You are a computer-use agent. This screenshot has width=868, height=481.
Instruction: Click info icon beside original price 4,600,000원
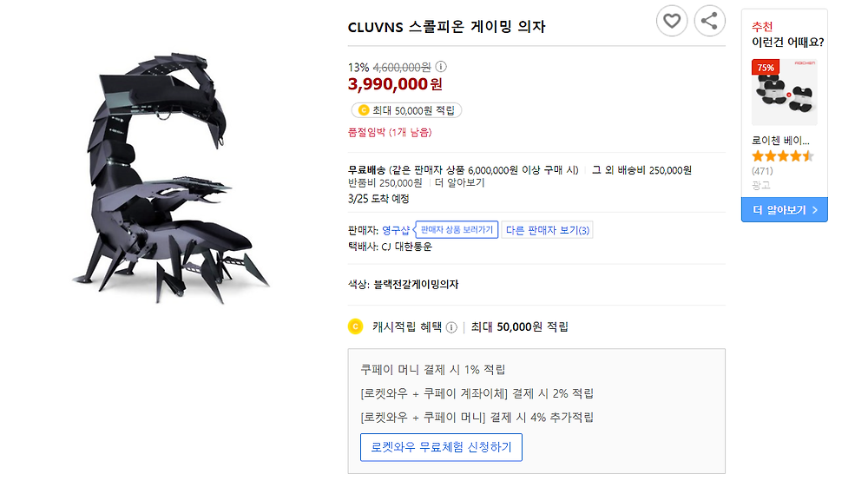tap(441, 67)
